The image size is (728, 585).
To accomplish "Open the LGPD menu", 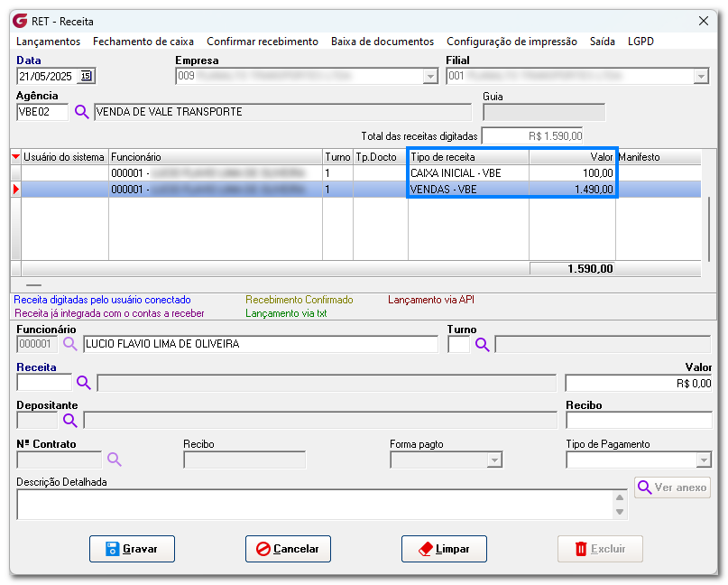I will click(640, 42).
